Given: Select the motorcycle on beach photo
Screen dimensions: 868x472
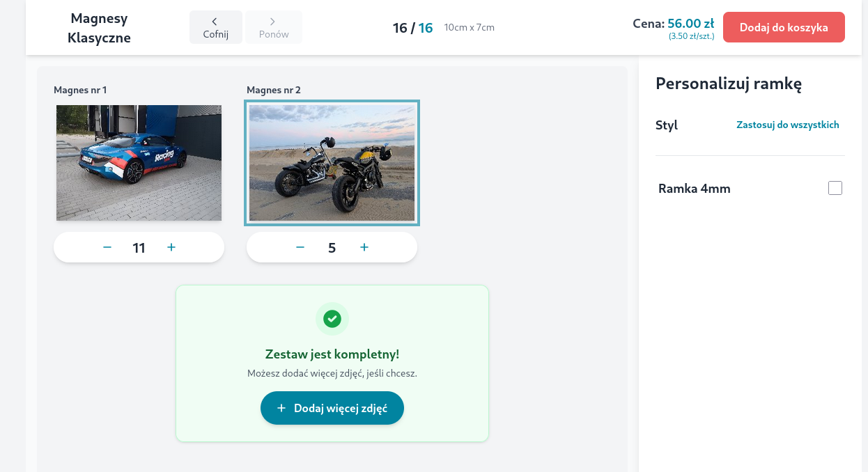Looking at the screenshot, I should 332,163.
